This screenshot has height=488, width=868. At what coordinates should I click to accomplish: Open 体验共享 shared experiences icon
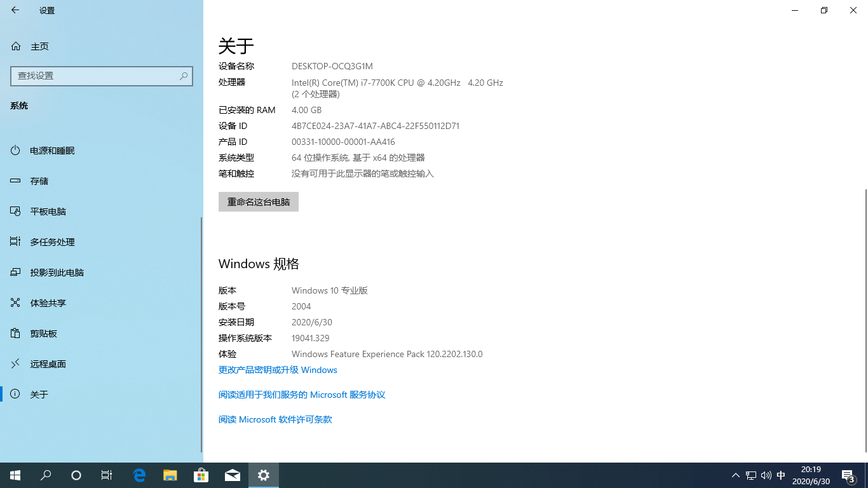(16, 303)
